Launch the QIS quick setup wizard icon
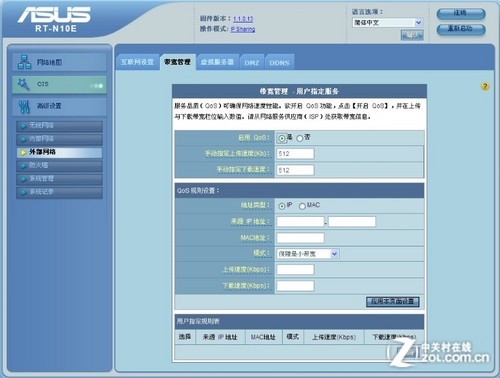Image resolution: width=500 pixels, height=378 pixels. pos(23,84)
